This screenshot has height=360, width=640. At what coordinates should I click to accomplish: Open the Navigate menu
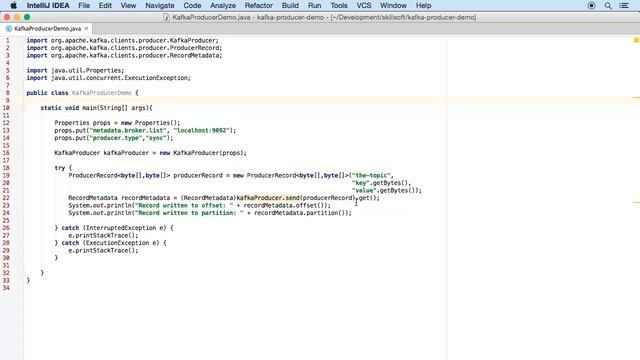pos(160,5)
